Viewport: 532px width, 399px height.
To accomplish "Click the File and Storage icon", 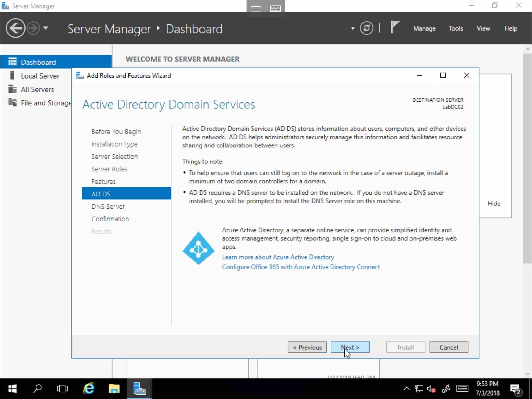I will (x=12, y=102).
